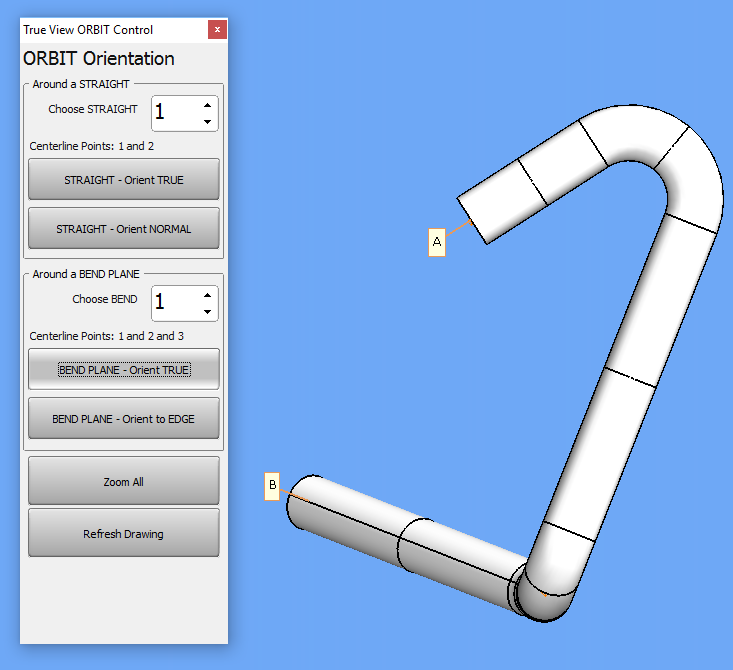The width and height of the screenshot is (733, 670).
Task: Decrease the Choose STRAIGHT value with down arrow
Action: 207,122
